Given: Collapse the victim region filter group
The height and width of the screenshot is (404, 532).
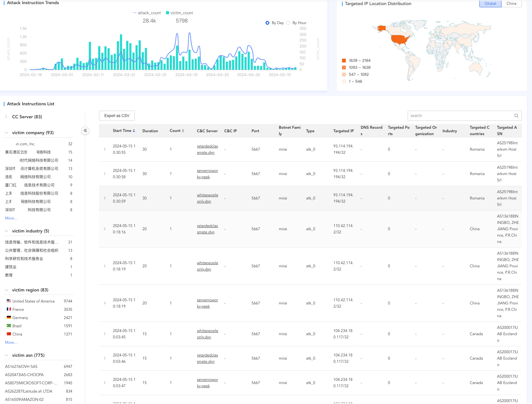Looking at the screenshot, I should 6,290.
